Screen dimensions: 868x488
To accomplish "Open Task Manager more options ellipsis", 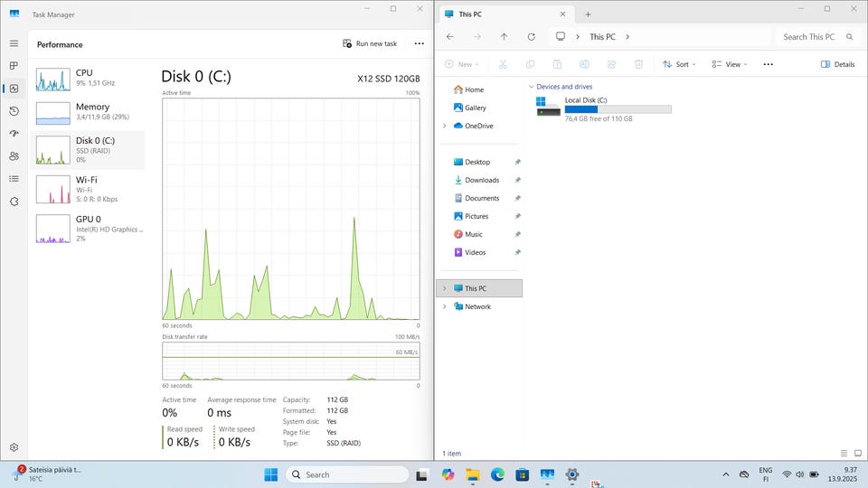I will pyautogui.click(x=419, y=43).
